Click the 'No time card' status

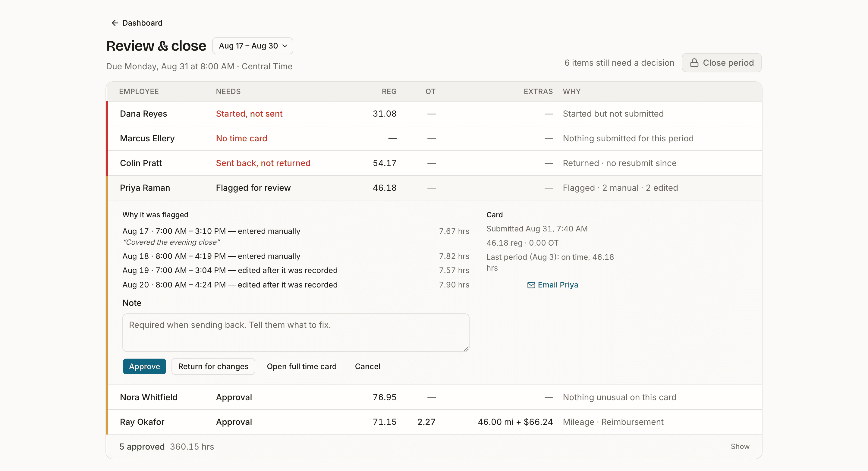[241, 139]
